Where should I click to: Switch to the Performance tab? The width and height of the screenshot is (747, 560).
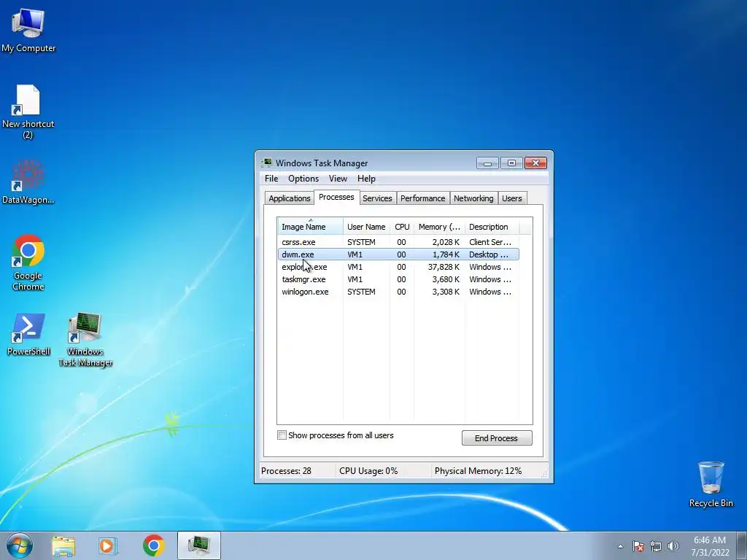point(422,198)
